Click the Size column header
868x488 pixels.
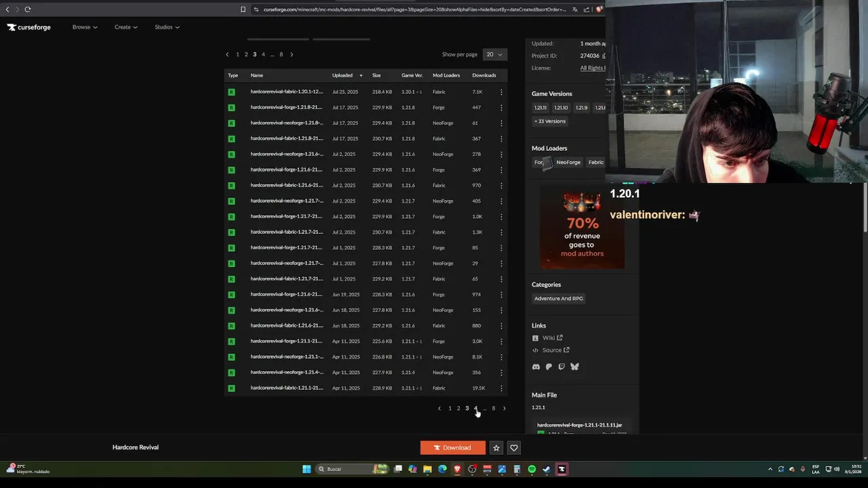point(376,75)
